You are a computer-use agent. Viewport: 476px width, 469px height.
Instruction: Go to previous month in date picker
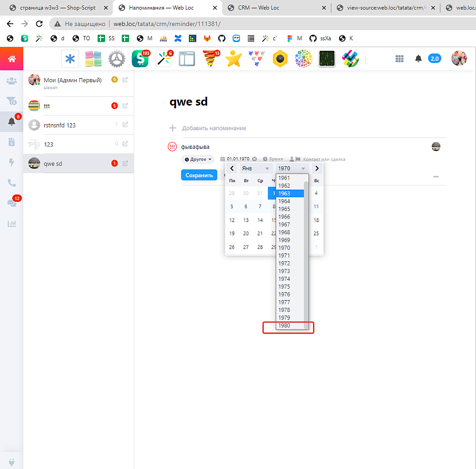coord(232,168)
